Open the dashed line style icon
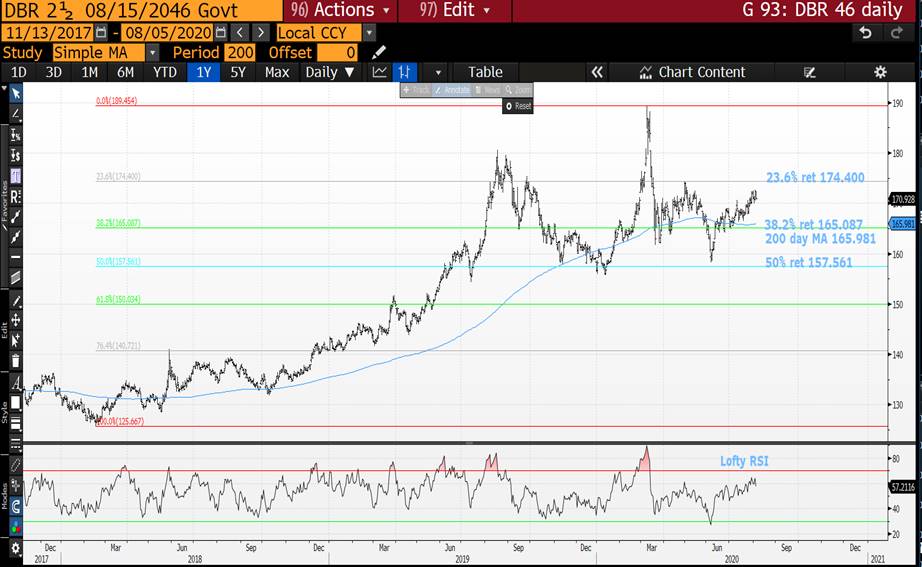Viewport: 922px width, 567px height. click(16, 442)
